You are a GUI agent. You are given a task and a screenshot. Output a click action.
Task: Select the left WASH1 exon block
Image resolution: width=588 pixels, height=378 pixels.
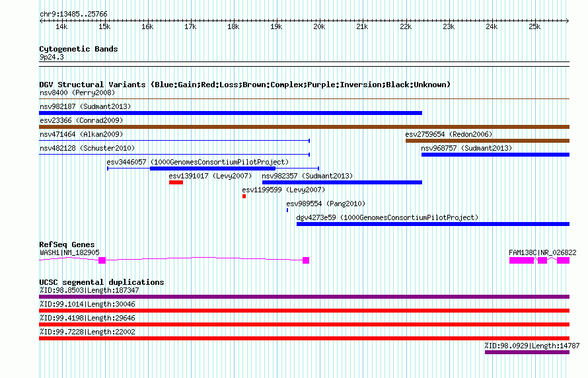pyautogui.click(x=102, y=260)
